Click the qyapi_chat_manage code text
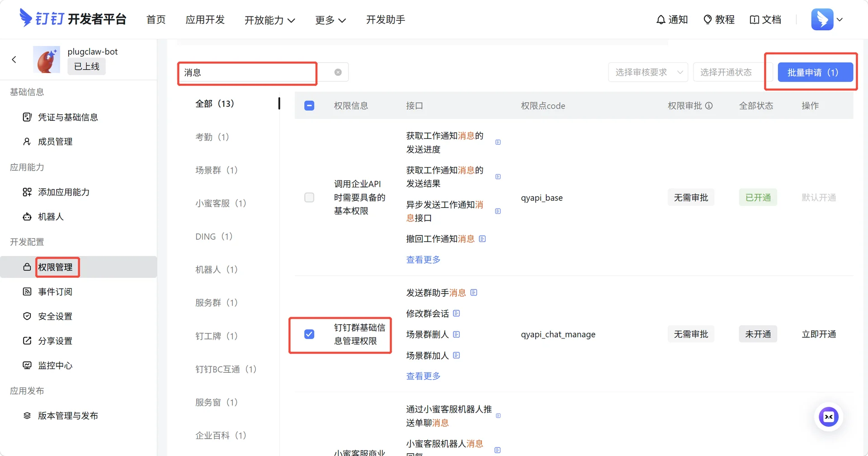The image size is (868, 456). point(558,335)
